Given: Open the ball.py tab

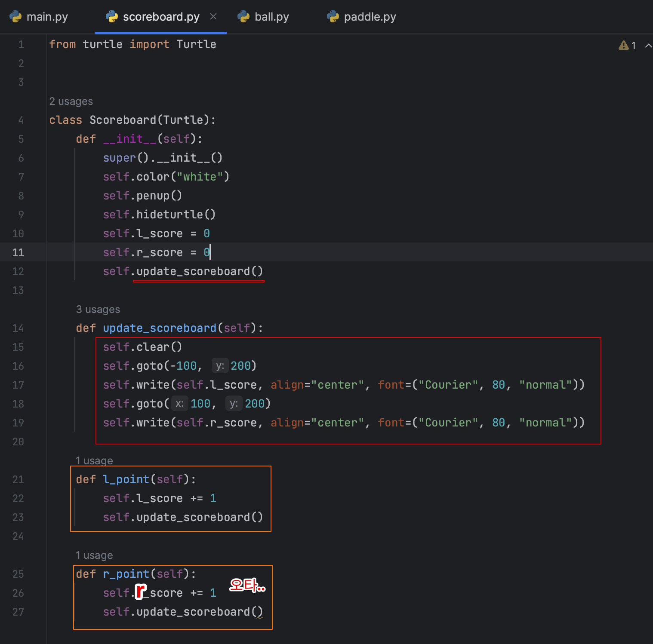Looking at the screenshot, I should click(263, 17).
